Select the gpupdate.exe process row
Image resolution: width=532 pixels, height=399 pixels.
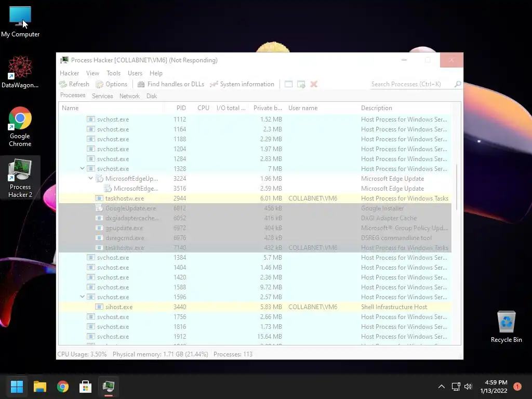pyautogui.click(x=255, y=228)
